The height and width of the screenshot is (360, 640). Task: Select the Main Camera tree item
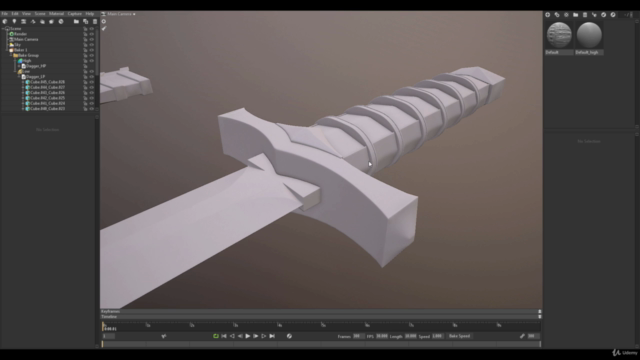[26, 39]
